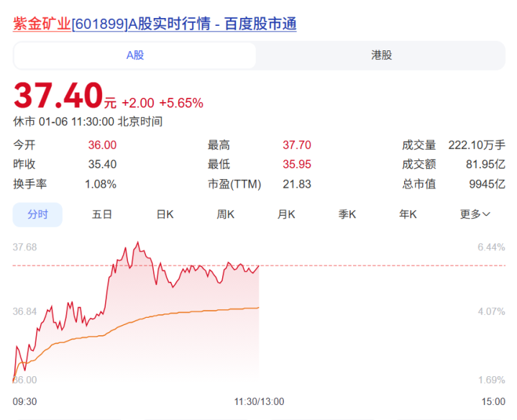The width and height of the screenshot is (517, 420).
Task: Select the 周K chart tab
Action: click(x=226, y=214)
